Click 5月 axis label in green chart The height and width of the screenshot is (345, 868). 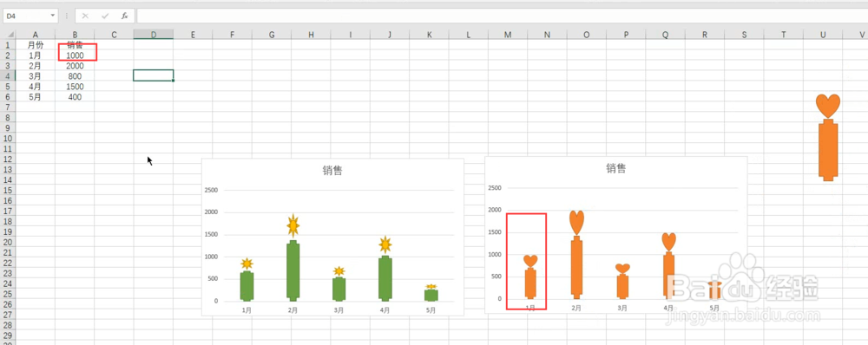(x=431, y=310)
